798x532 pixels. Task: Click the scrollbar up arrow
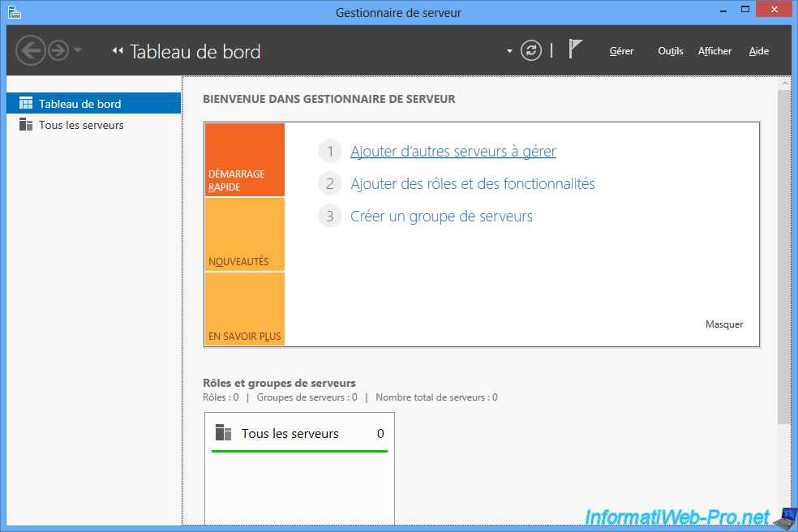click(x=784, y=83)
